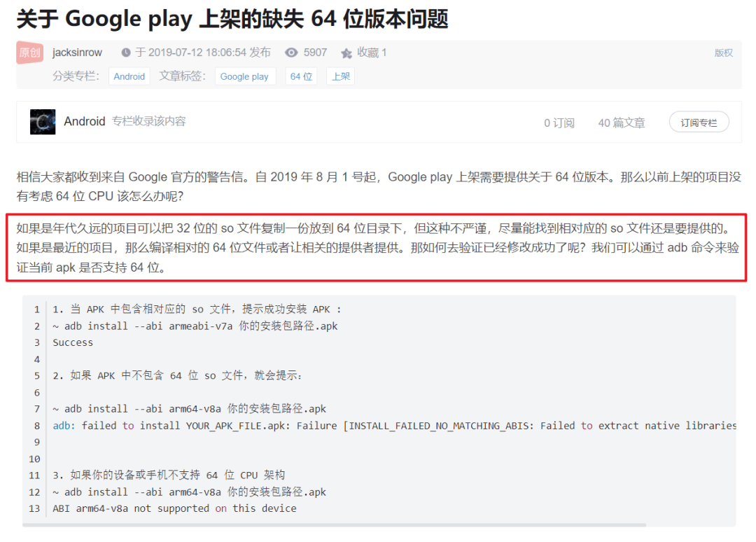This screenshot has height=542, width=756.
Task: Click the star icon next to 收藏
Action: point(345,52)
